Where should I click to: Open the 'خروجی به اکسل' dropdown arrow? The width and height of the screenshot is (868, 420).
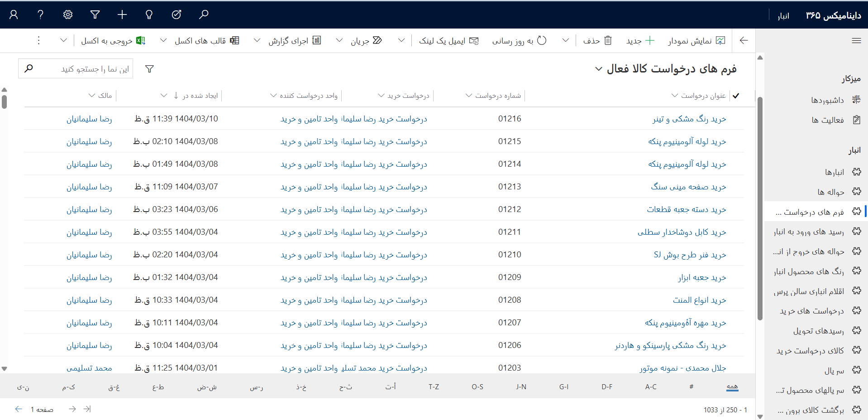pos(63,41)
